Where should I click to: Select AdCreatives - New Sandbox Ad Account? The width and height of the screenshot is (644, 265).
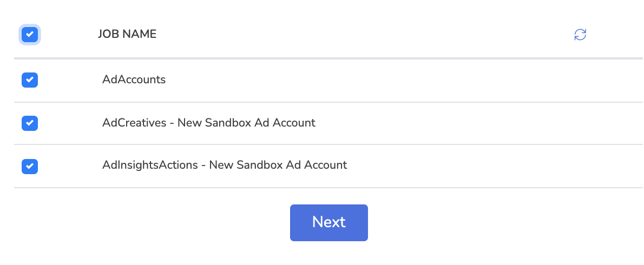[x=209, y=123]
